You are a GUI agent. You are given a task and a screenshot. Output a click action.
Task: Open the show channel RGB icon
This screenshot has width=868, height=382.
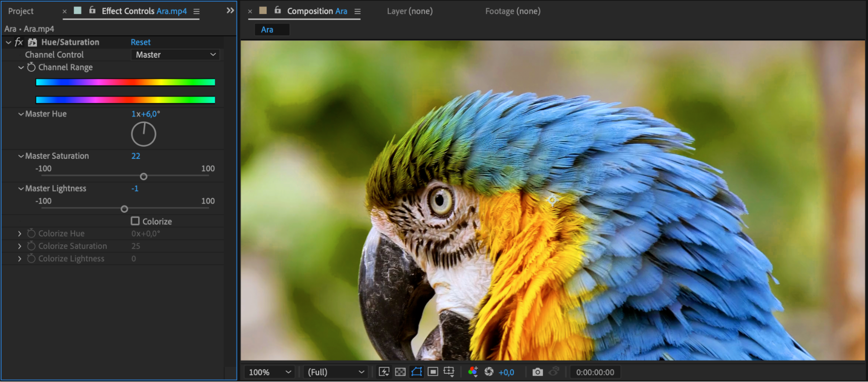point(473,372)
